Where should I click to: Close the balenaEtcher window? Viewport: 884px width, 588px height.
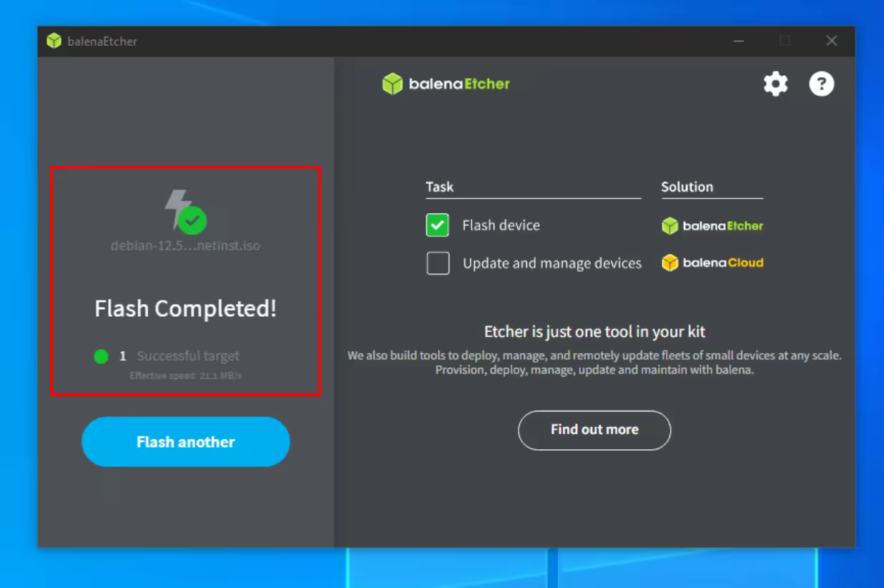point(831,41)
